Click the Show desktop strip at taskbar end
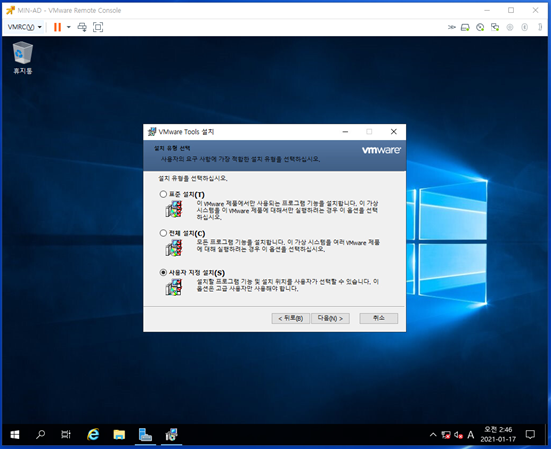The height and width of the screenshot is (449, 551). point(546,435)
